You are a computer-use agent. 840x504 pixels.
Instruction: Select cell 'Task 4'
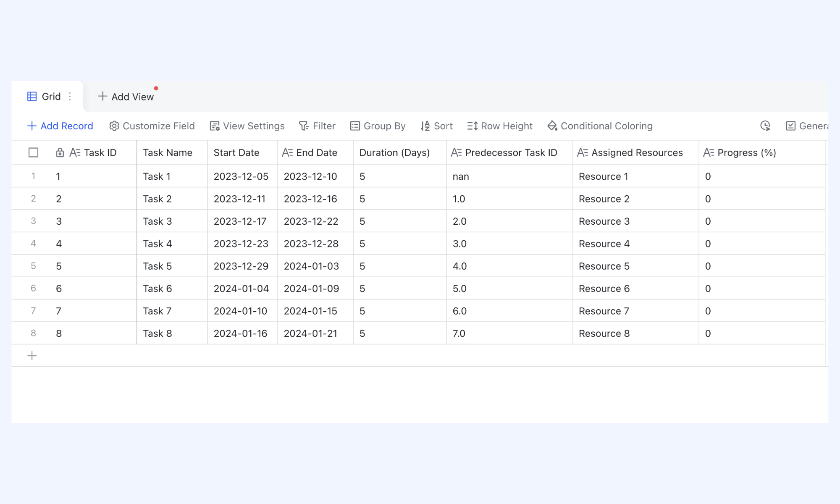coord(172,244)
